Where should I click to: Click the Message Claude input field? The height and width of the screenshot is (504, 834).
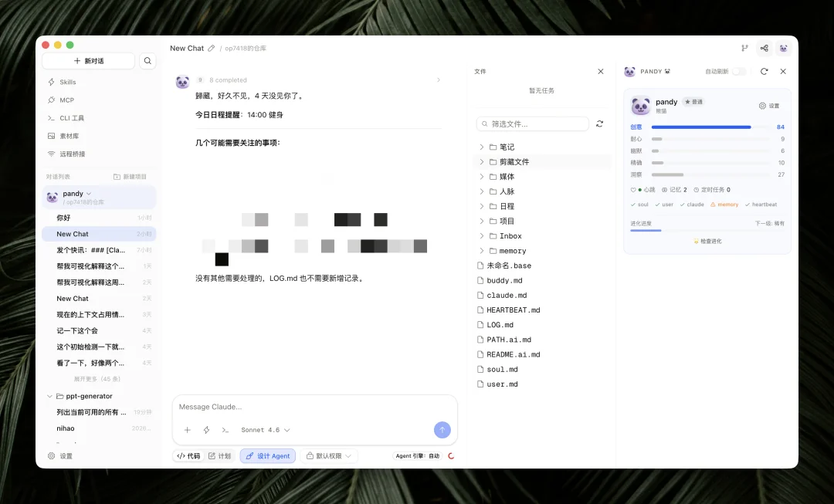click(309, 407)
